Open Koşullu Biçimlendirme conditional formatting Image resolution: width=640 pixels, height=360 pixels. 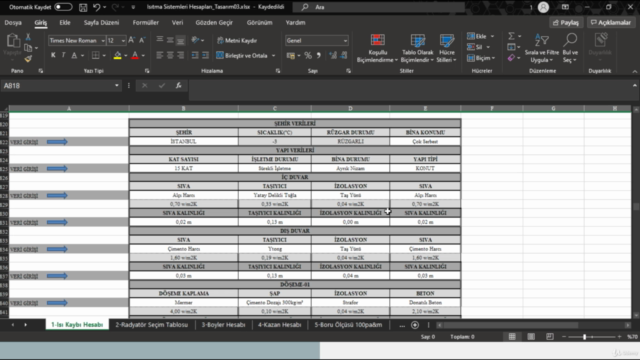coord(377,48)
